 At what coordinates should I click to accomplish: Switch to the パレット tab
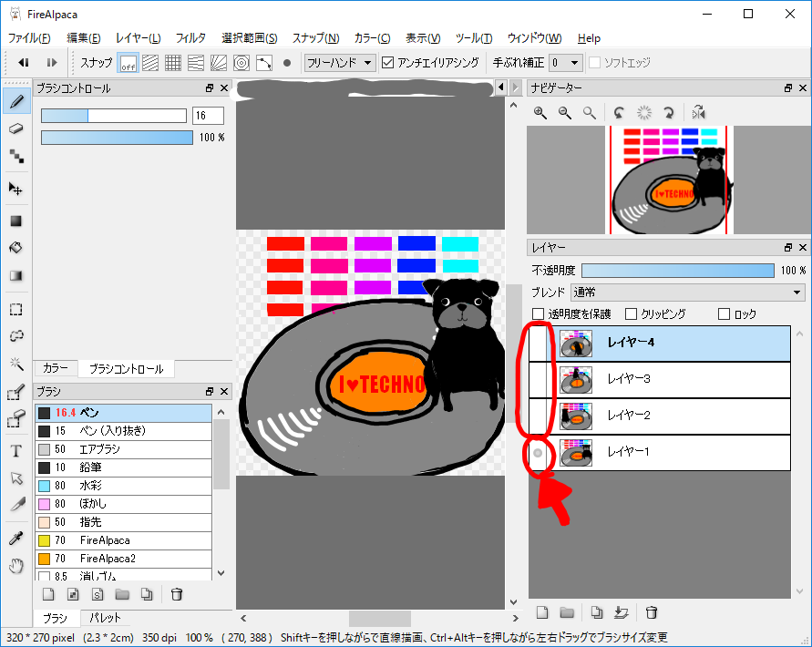[105, 618]
